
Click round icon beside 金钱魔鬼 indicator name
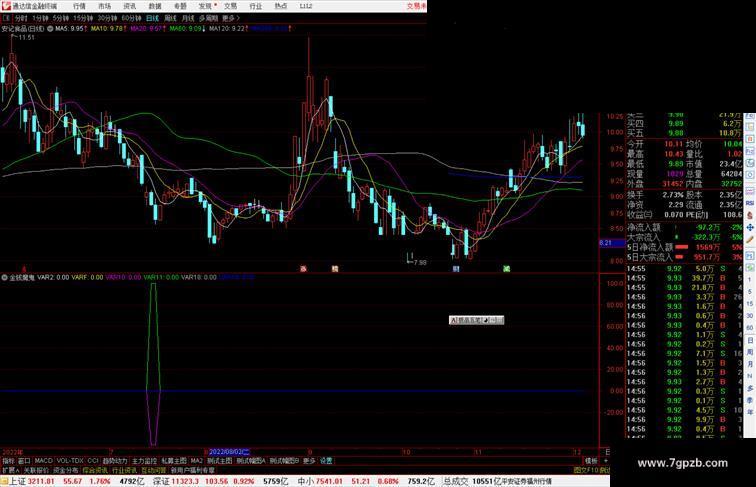(4, 277)
